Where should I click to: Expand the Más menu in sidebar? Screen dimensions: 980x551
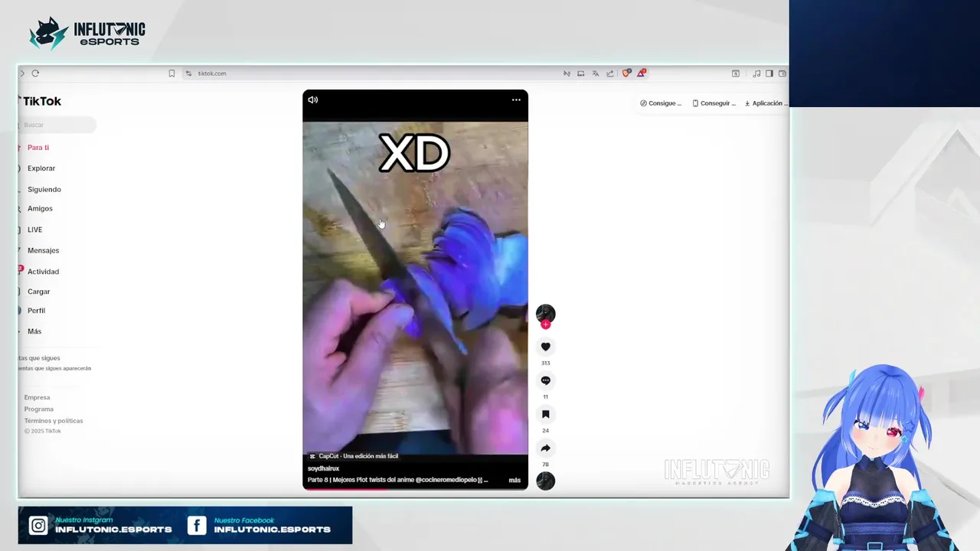(x=34, y=331)
